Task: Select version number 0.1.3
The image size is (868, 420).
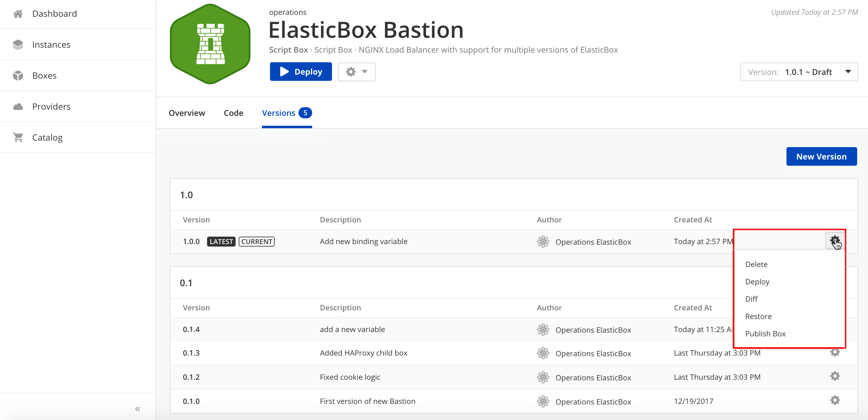Action: click(191, 353)
